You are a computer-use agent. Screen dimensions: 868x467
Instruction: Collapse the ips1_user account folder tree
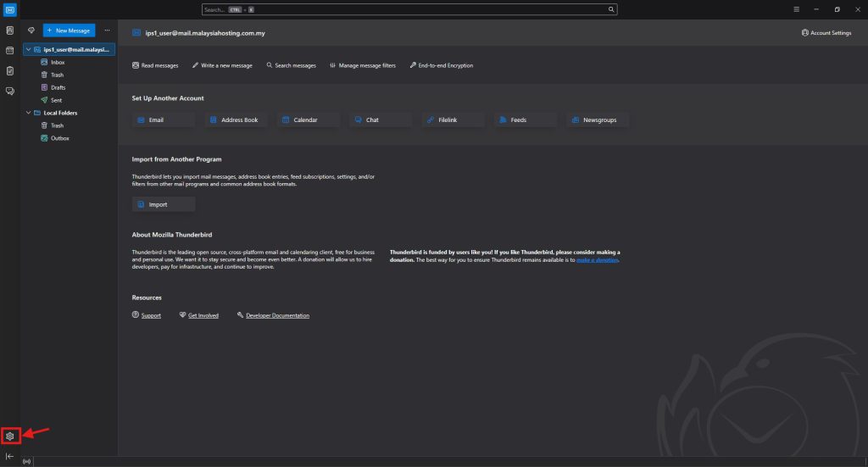tap(28, 50)
